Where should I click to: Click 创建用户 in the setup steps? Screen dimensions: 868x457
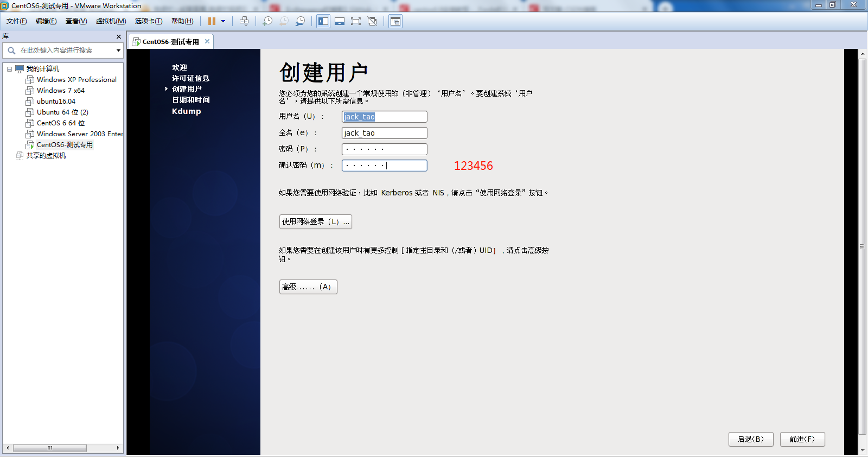(187, 89)
